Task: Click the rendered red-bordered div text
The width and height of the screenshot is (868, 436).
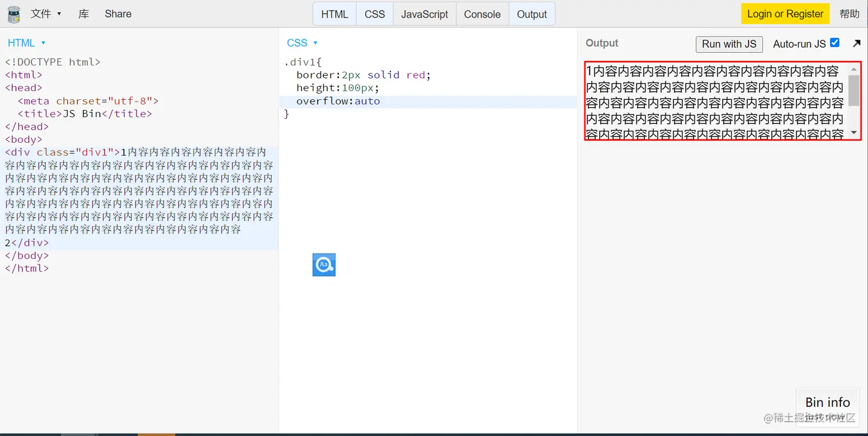Action: (x=716, y=101)
